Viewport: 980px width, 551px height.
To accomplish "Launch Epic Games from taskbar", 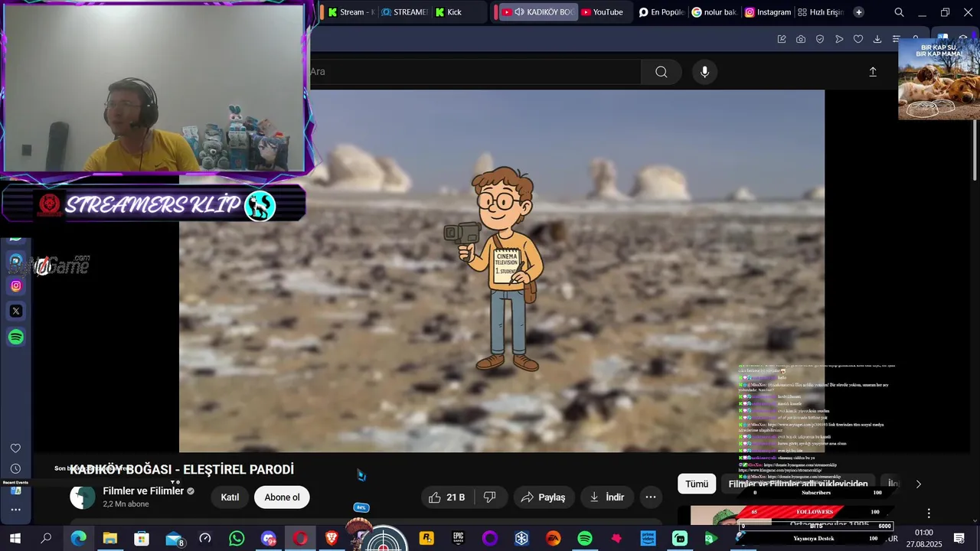I will [459, 539].
